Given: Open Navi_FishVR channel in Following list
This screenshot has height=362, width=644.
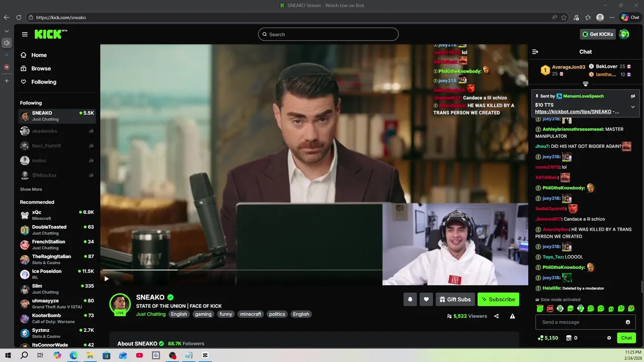Looking at the screenshot, I should [57, 146].
